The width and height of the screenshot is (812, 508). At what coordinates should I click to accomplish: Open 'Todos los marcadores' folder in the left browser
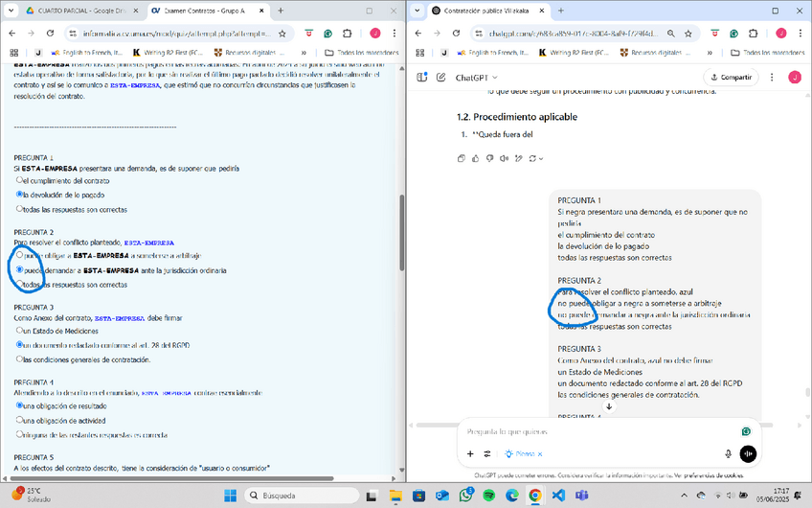[x=361, y=53]
